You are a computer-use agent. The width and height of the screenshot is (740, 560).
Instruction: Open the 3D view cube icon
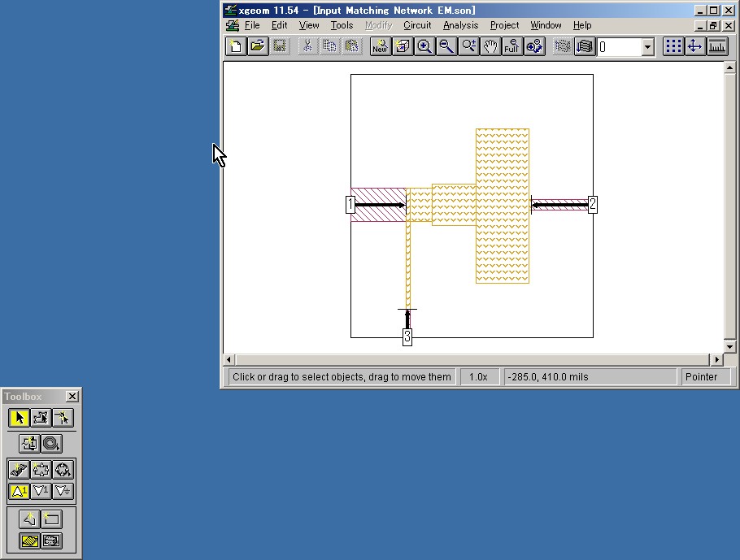click(403, 46)
